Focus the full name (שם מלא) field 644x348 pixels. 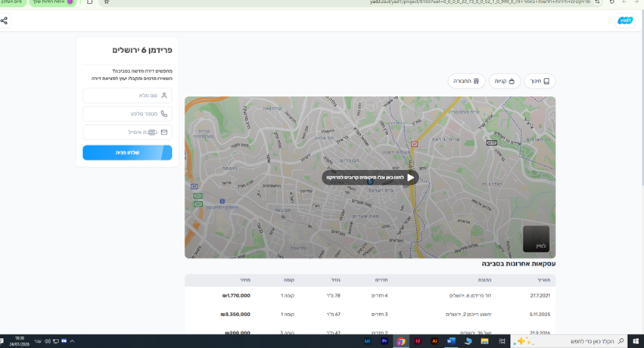click(127, 95)
